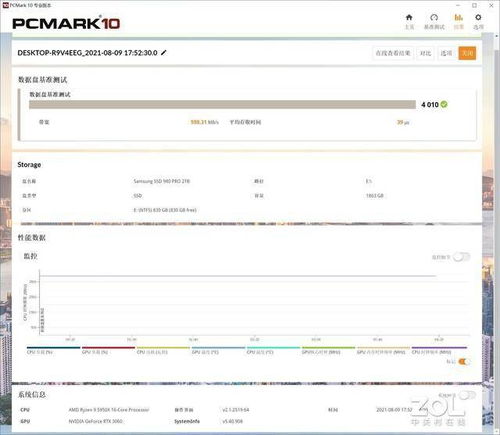Image resolution: width=500 pixels, height=435 pixels.
Task: Click the options button next to compare
Action: [x=446, y=53]
